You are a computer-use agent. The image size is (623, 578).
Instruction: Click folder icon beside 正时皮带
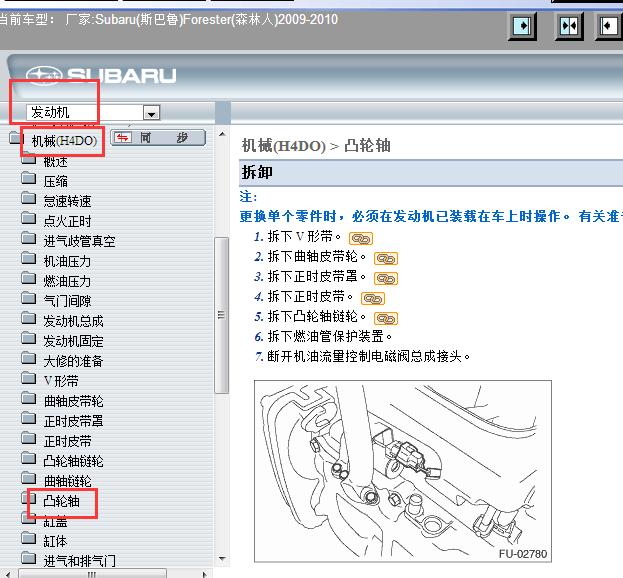click(28, 438)
